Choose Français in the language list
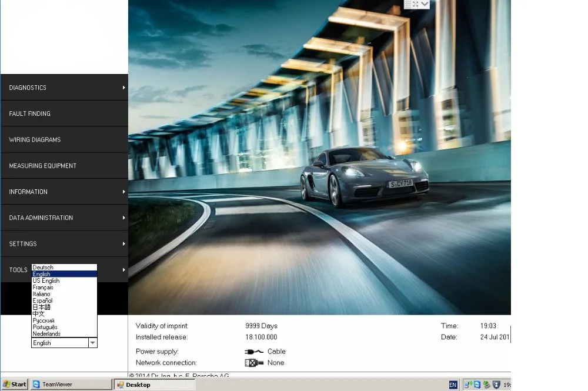The image size is (588, 391). (x=43, y=288)
